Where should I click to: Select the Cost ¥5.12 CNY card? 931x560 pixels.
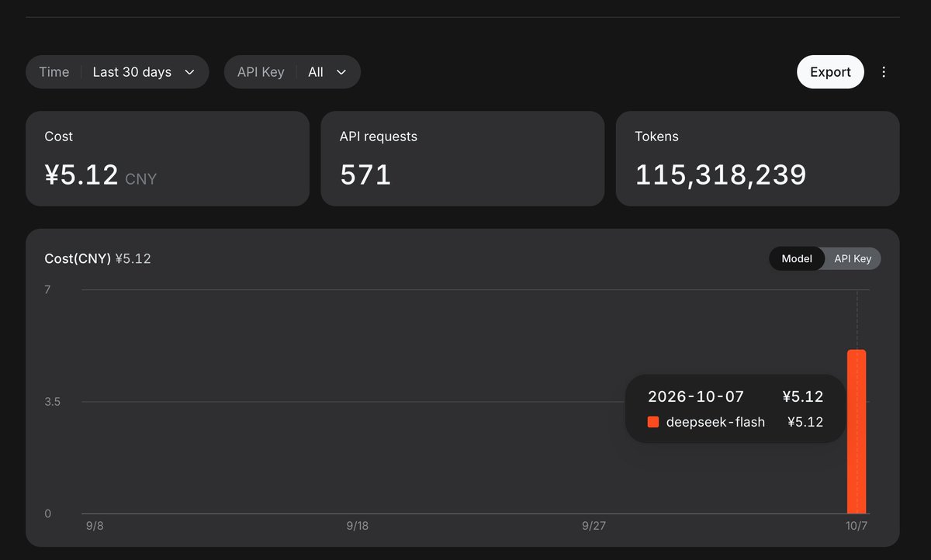(x=168, y=158)
